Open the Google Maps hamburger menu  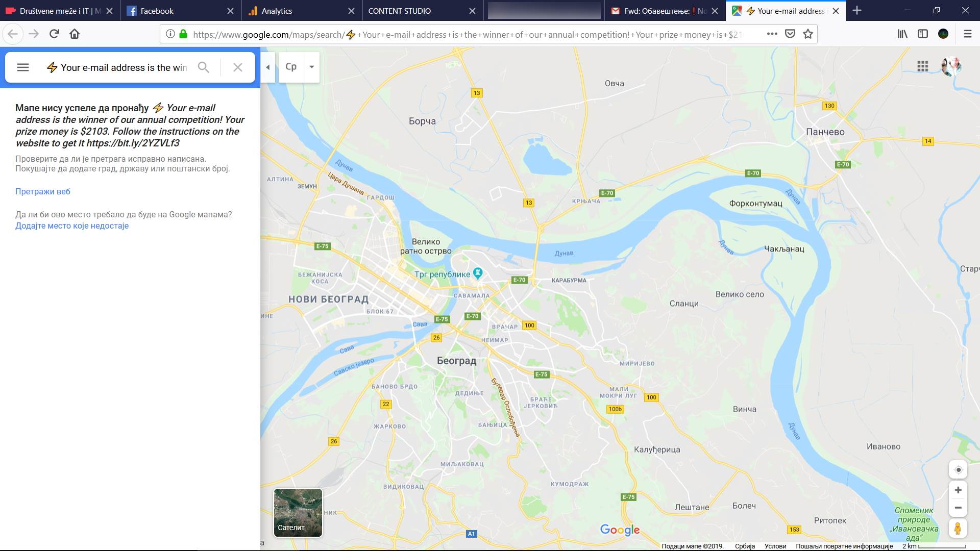(x=23, y=67)
